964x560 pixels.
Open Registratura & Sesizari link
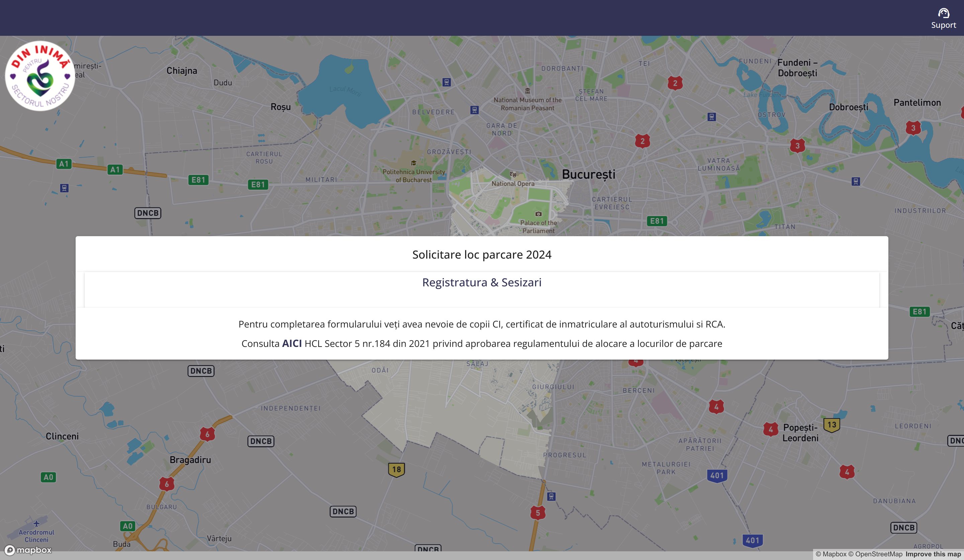tap(481, 282)
